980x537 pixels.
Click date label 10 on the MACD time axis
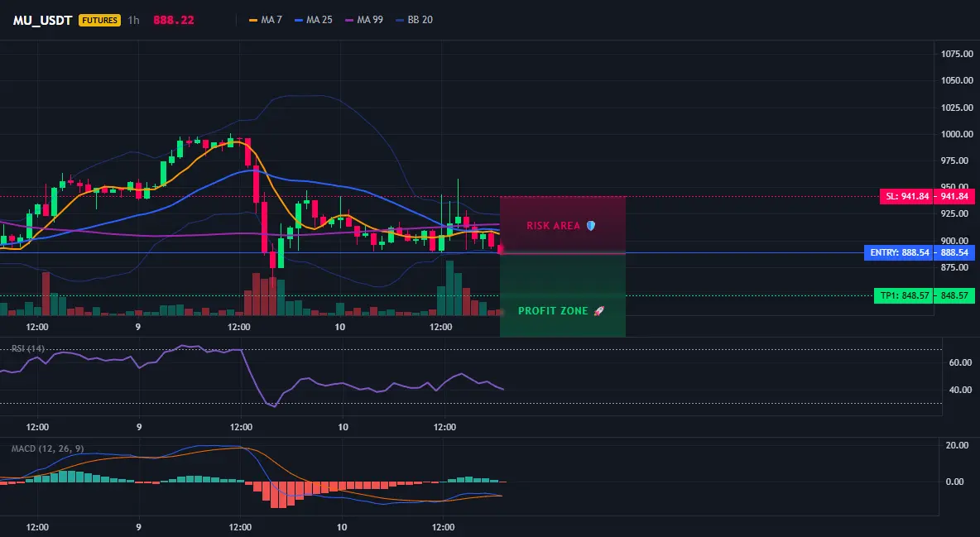(x=341, y=527)
